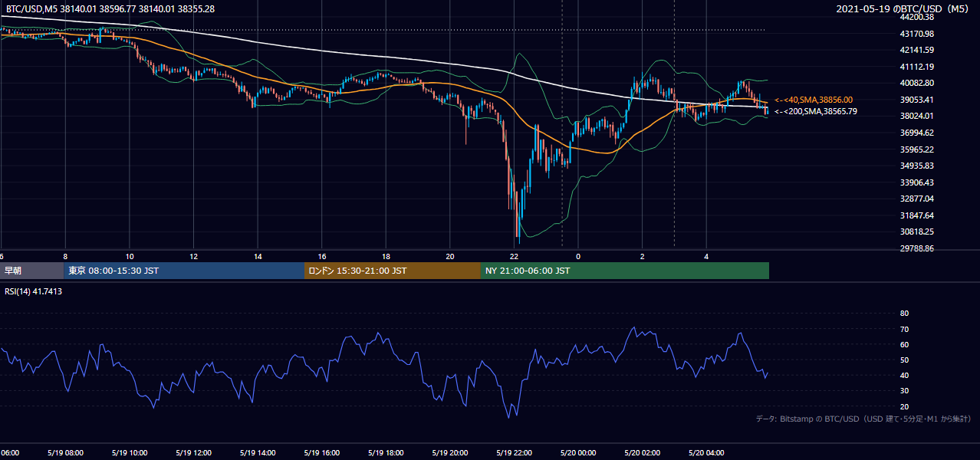Viewport: 980px width, 460px height.
Task: Click the 40 SMA 38856.00 label
Action: [x=814, y=100]
